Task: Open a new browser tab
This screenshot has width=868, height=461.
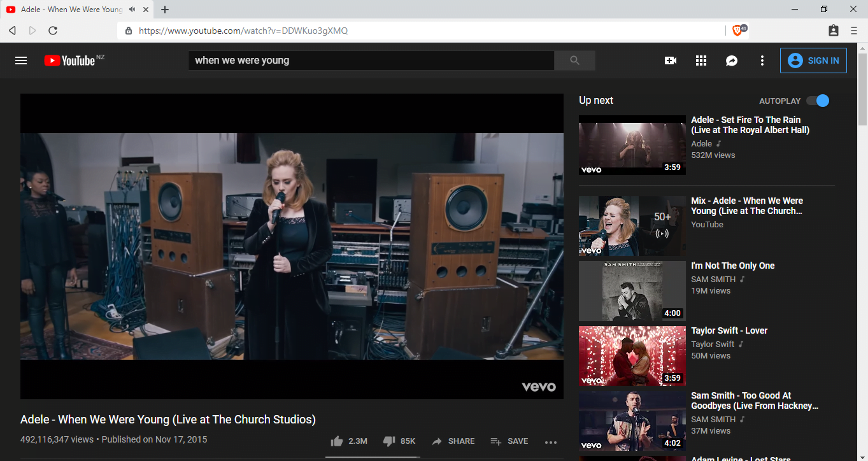Action: [165, 10]
